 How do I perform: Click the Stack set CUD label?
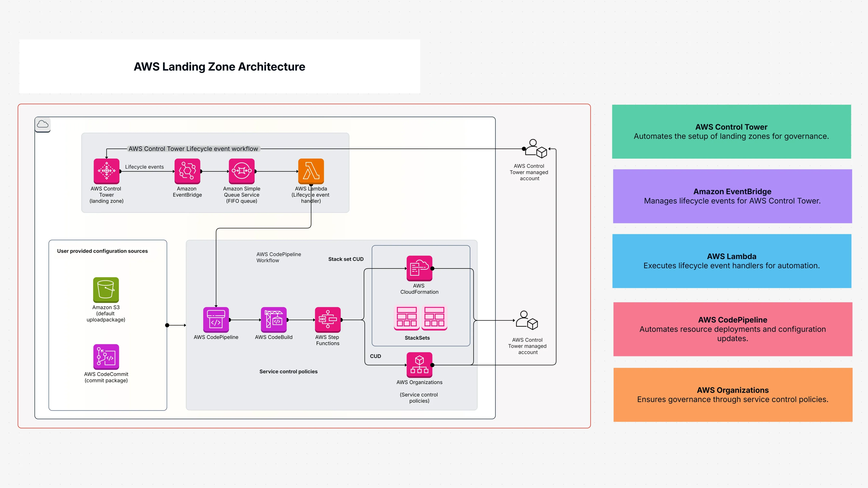[346, 259]
